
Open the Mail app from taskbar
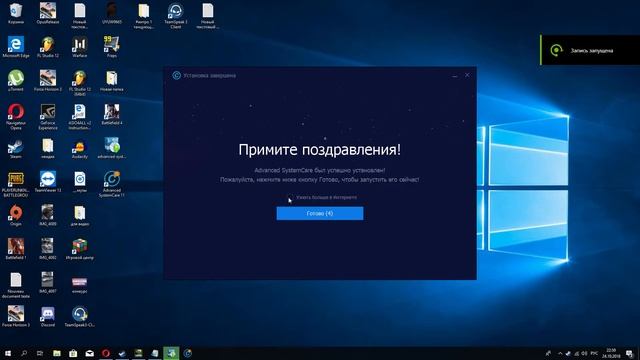tap(89, 353)
